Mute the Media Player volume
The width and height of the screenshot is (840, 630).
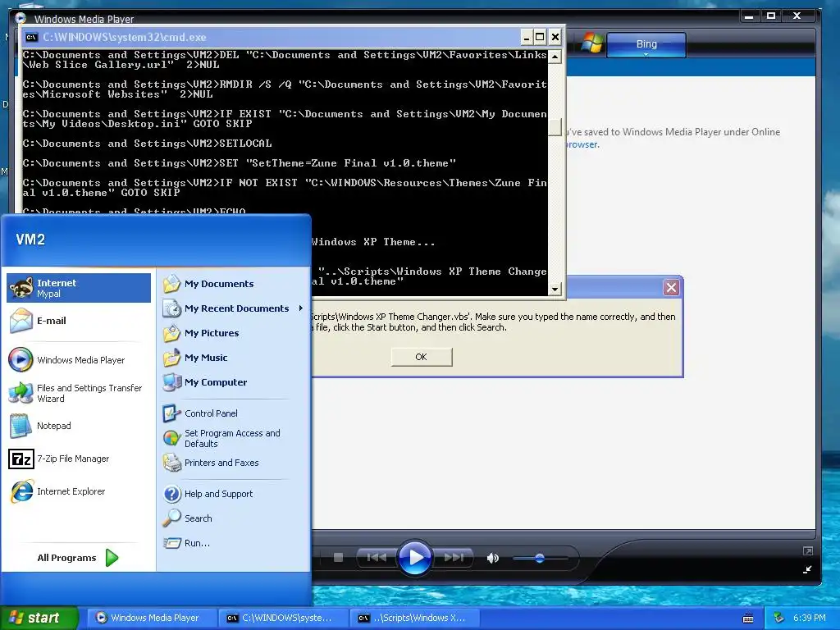(x=493, y=558)
